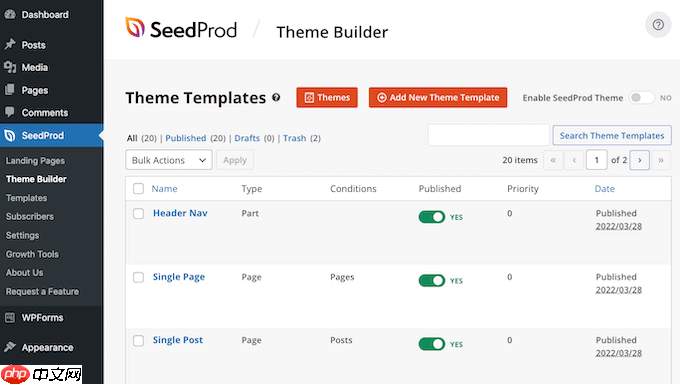Click the info icon beside Theme Templates

(276, 98)
